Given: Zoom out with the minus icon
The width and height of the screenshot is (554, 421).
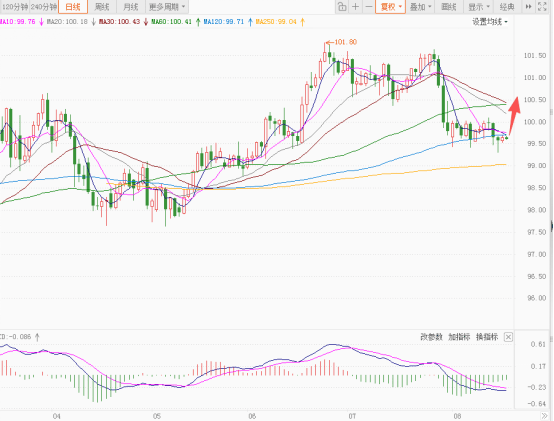Looking at the screenshot, I should (368, 7).
